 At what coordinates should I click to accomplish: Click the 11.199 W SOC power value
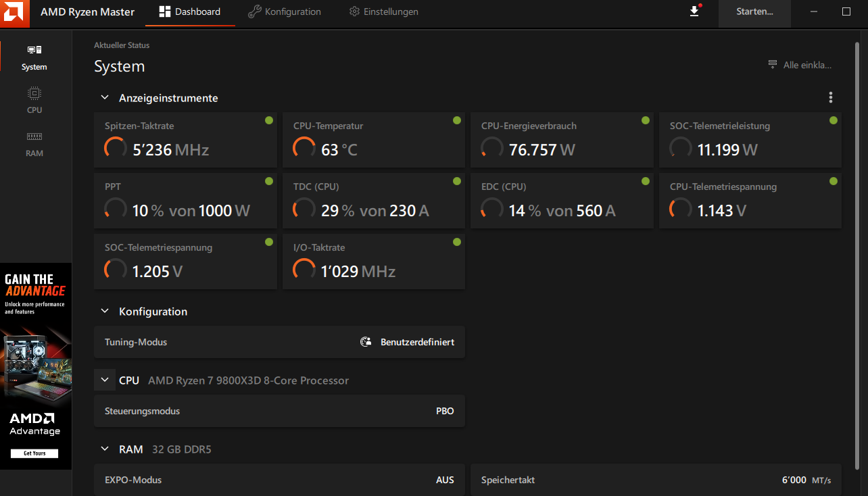(x=728, y=149)
